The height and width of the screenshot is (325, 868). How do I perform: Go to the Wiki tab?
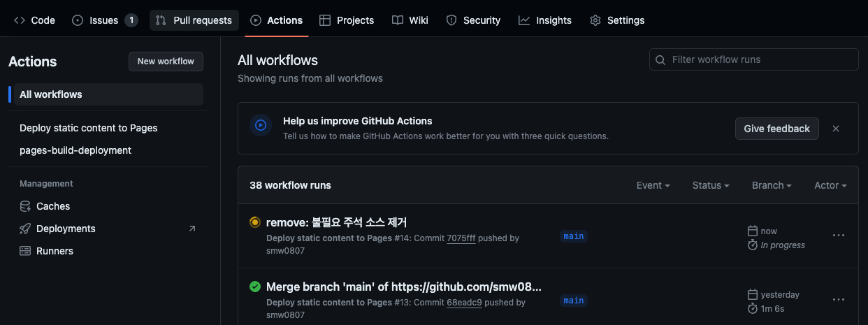tap(410, 20)
